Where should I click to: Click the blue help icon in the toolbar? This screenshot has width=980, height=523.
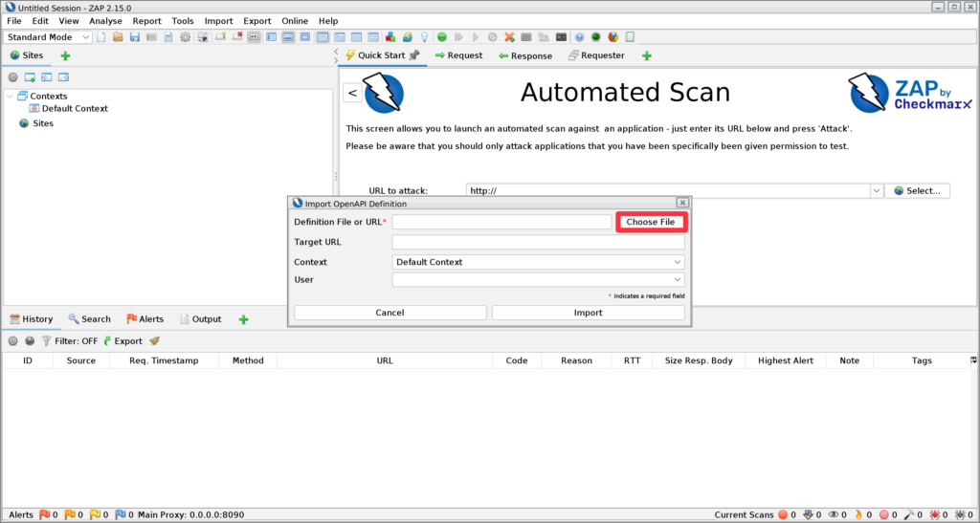point(579,37)
